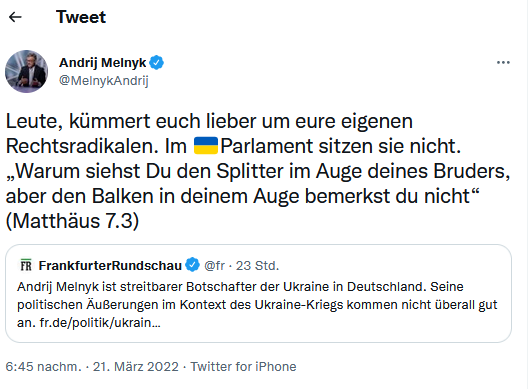The height and width of the screenshot is (389, 531).
Task: Open the three-dot more options menu
Action: pos(503,62)
